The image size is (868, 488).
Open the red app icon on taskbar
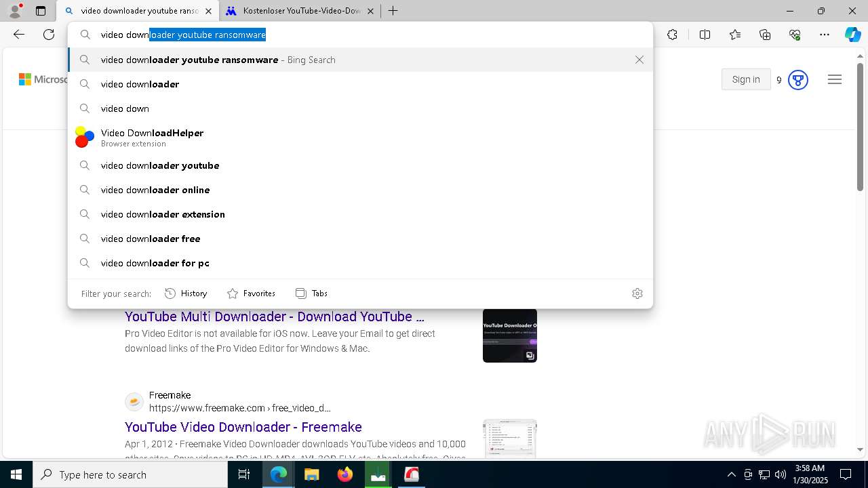point(412,474)
